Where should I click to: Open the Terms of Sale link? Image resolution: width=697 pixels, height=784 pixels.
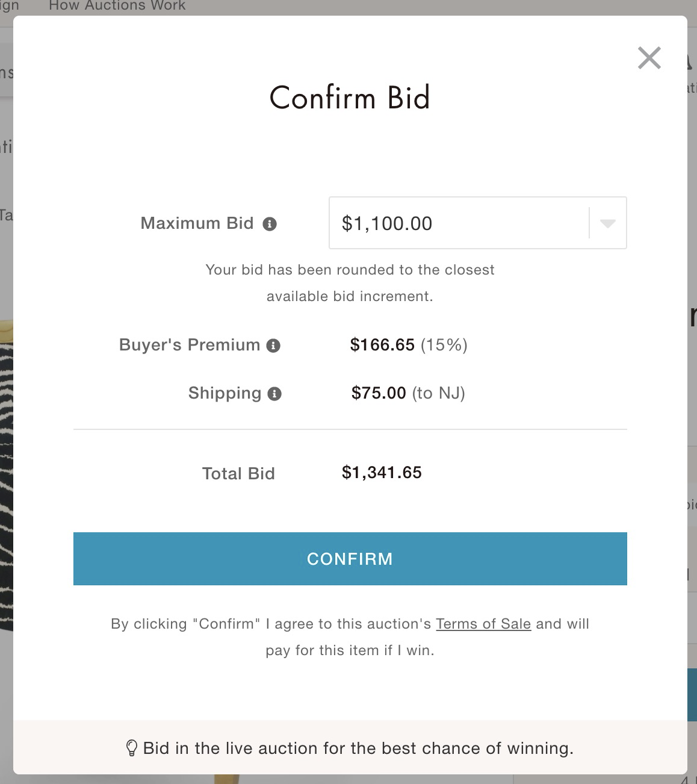pyautogui.click(x=483, y=624)
